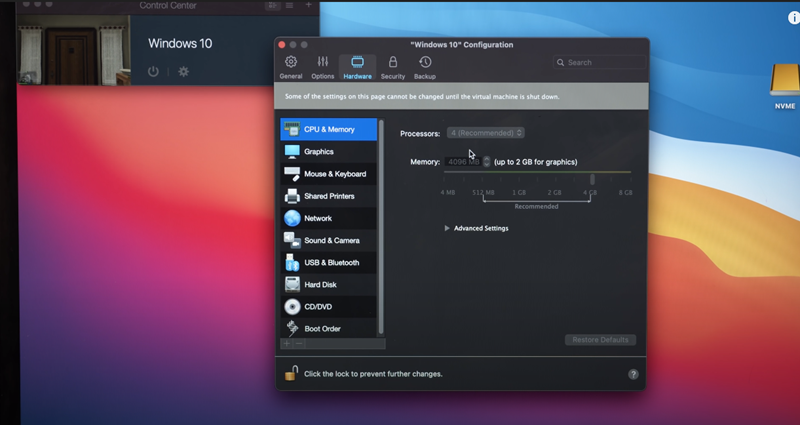Switch to the Options tab
This screenshot has width=800, height=425.
point(322,67)
